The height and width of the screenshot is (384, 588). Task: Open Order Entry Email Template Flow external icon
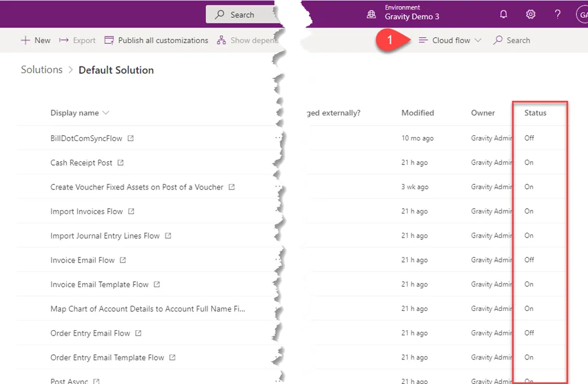tap(172, 358)
